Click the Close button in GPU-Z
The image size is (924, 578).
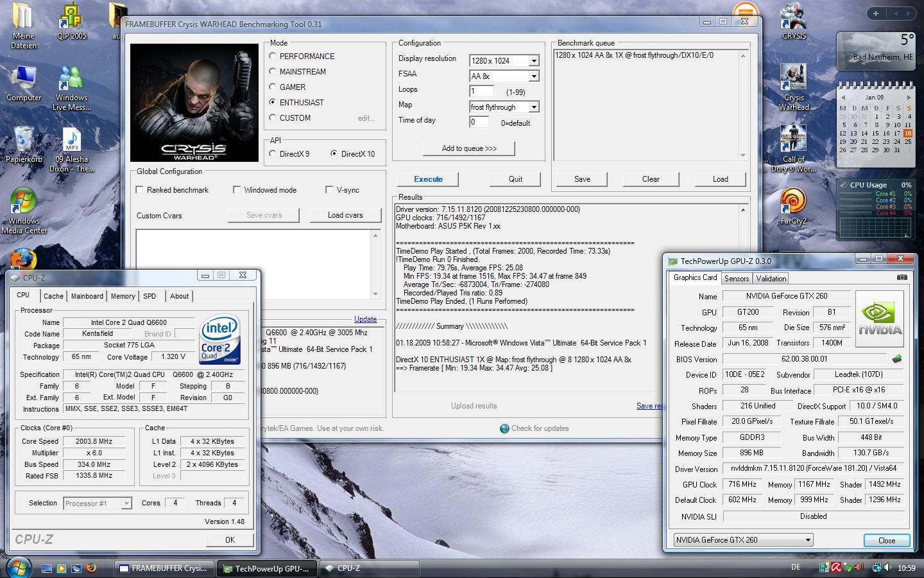pyautogui.click(x=887, y=540)
